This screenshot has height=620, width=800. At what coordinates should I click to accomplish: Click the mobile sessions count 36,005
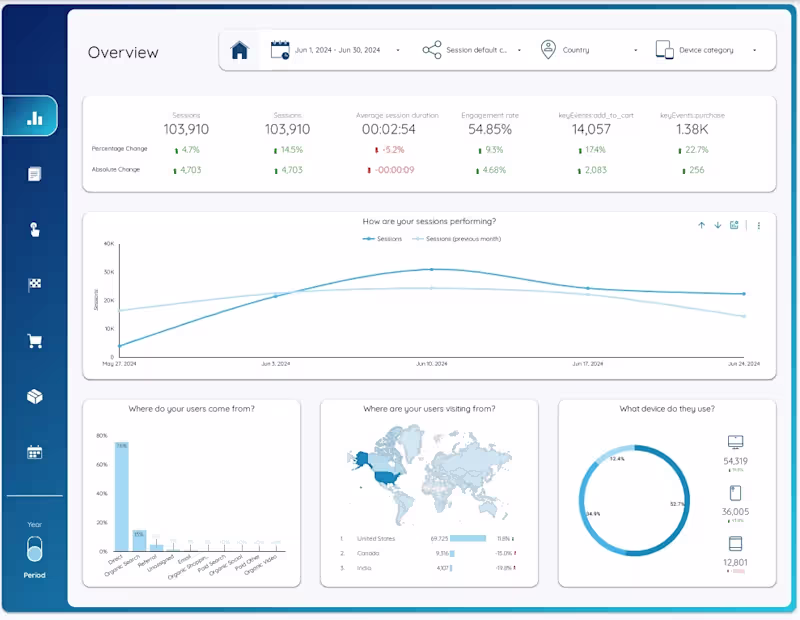pos(735,511)
